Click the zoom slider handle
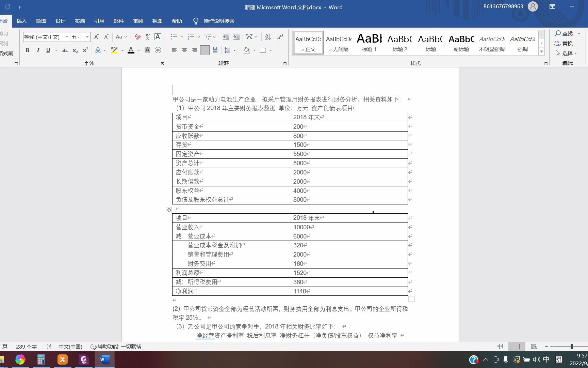 [x=572, y=347]
